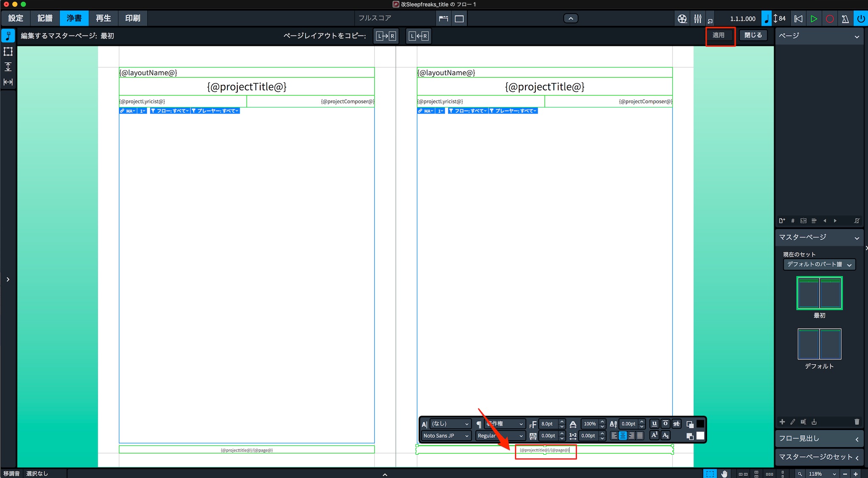The height and width of the screenshot is (478, 868).
Task: Show the mixer using the faders icon
Action: 698,19
